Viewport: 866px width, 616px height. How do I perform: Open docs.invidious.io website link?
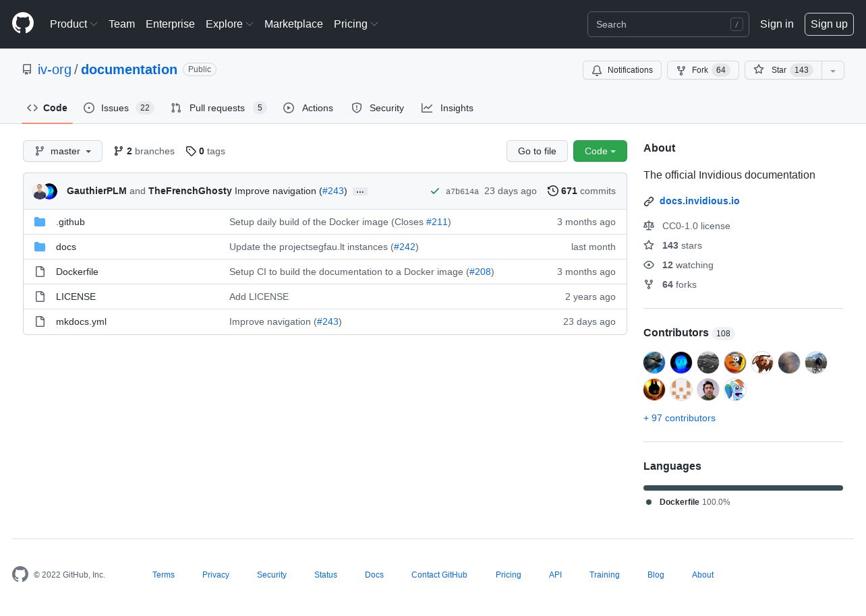coord(699,201)
